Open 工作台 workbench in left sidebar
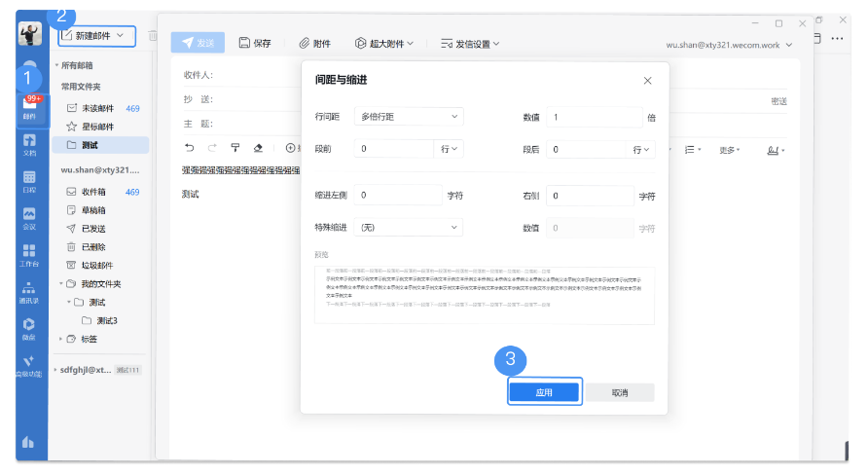868x475 pixels. coord(29,255)
